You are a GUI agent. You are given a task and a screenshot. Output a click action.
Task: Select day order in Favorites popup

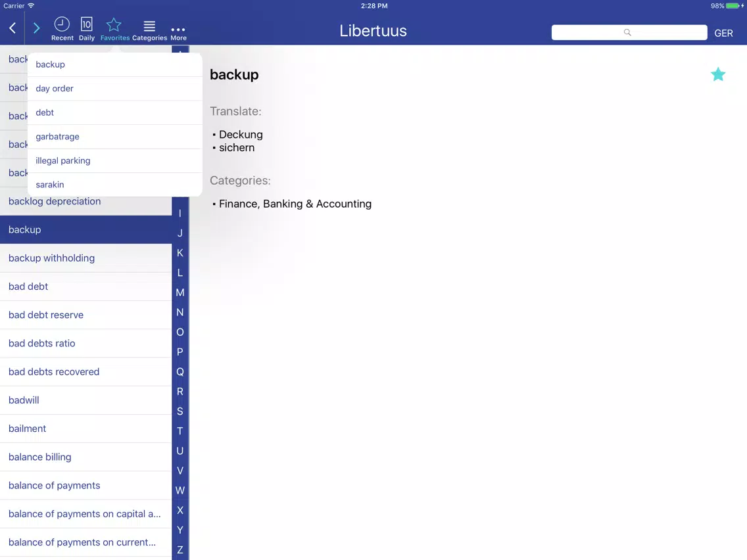(x=115, y=89)
